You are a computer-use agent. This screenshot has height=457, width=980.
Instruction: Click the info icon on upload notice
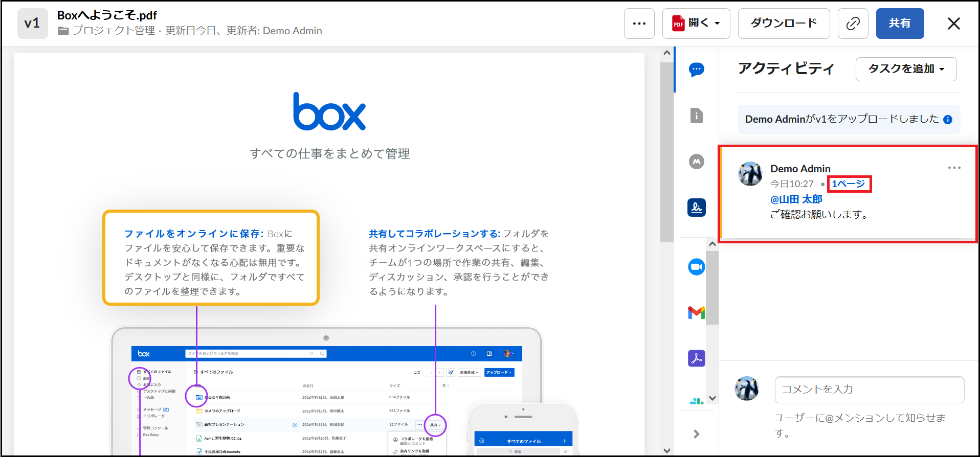[x=947, y=120]
